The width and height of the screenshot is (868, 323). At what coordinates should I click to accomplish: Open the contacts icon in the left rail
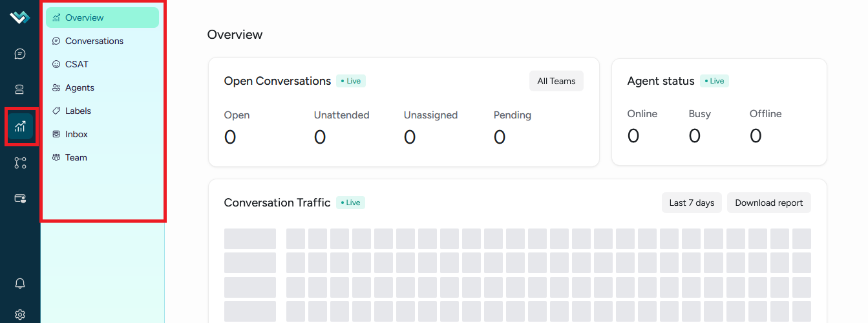[20, 90]
